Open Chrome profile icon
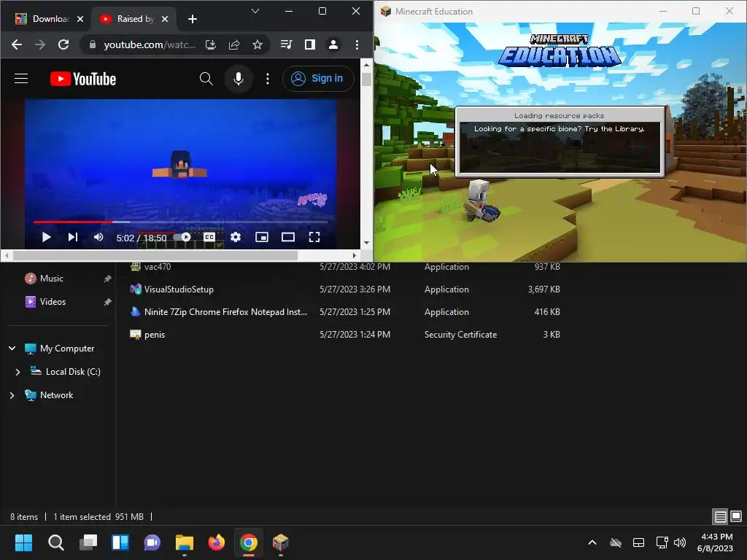Image resolution: width=747 pixels, height=560 pixels. click(x=333, y=44)
